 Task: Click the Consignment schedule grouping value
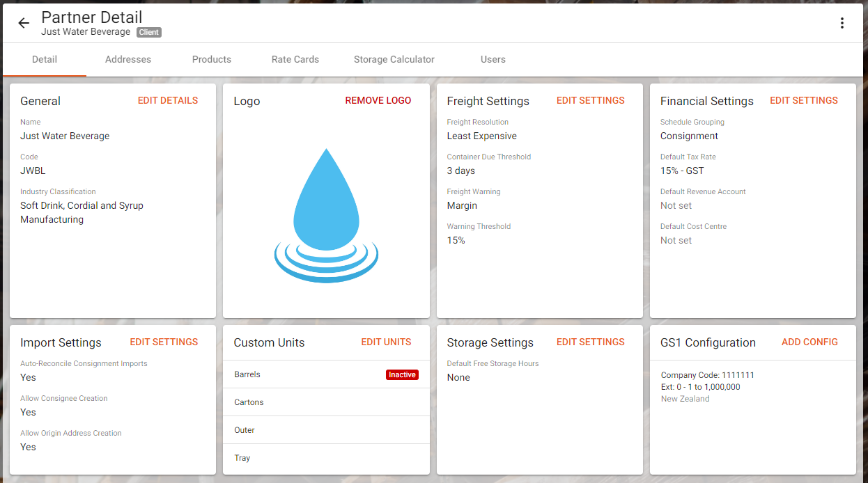[x=689, y=136]
